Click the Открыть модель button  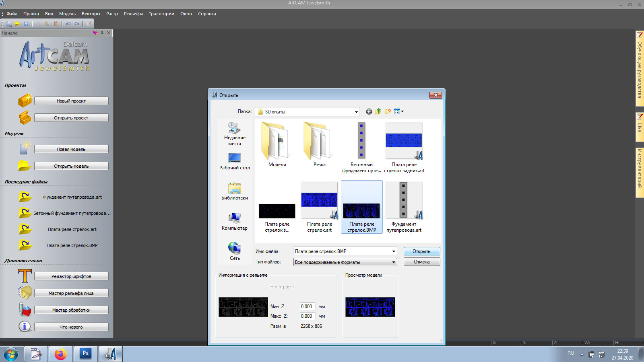[71, 166]
